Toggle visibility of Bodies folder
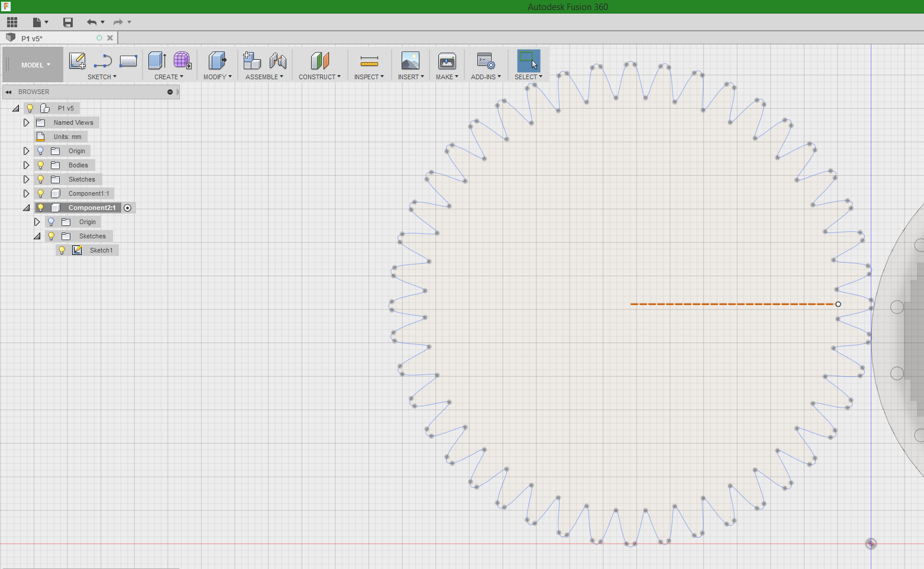 coord(41,165)
